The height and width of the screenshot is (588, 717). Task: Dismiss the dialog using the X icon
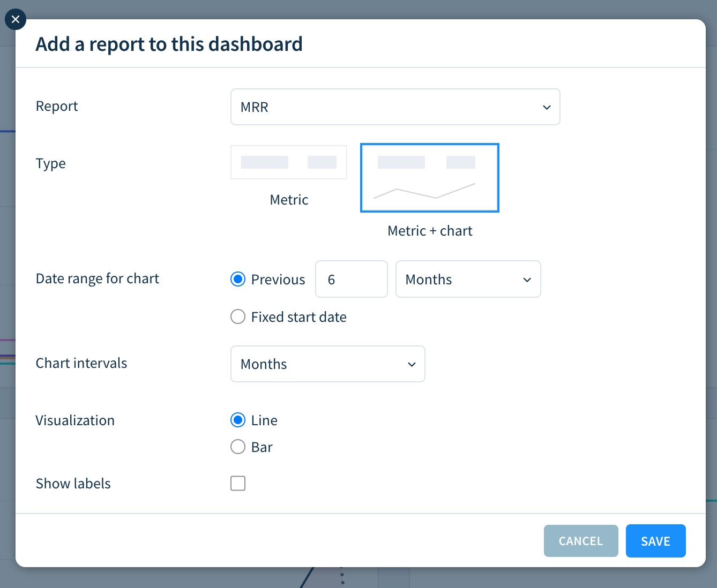(x=15, y=19)
